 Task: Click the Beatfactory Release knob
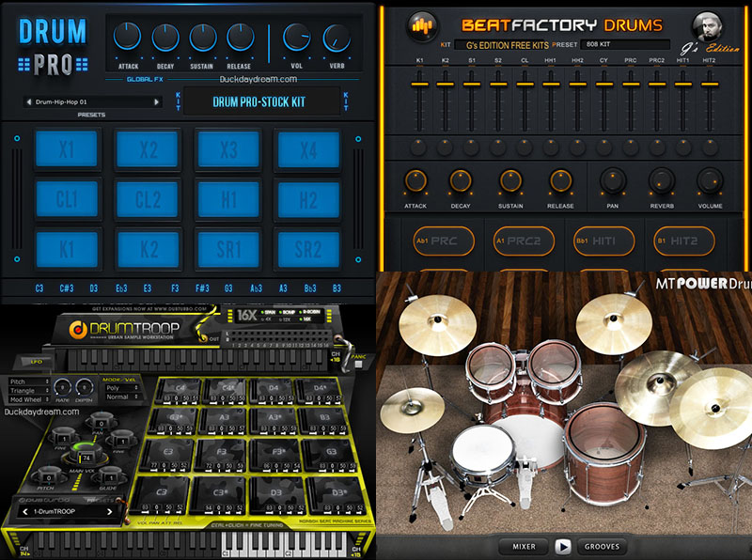560,181
